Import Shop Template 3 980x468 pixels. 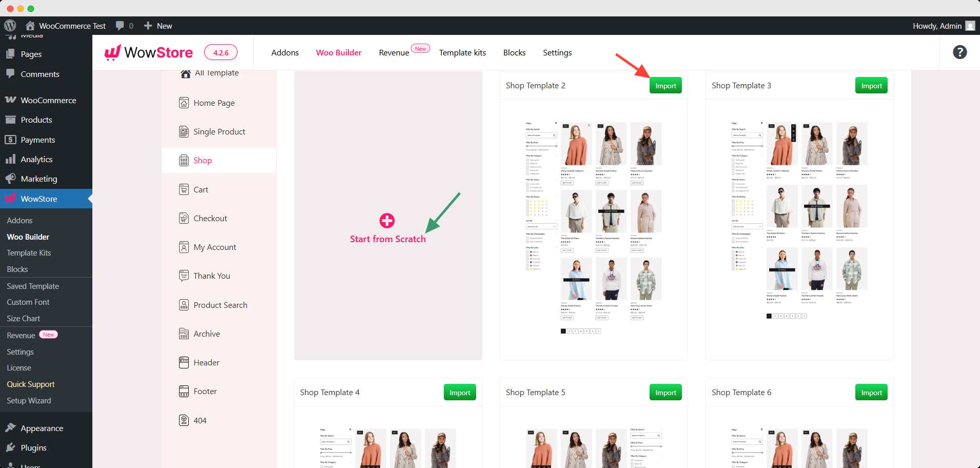click(x=871, y=86)
